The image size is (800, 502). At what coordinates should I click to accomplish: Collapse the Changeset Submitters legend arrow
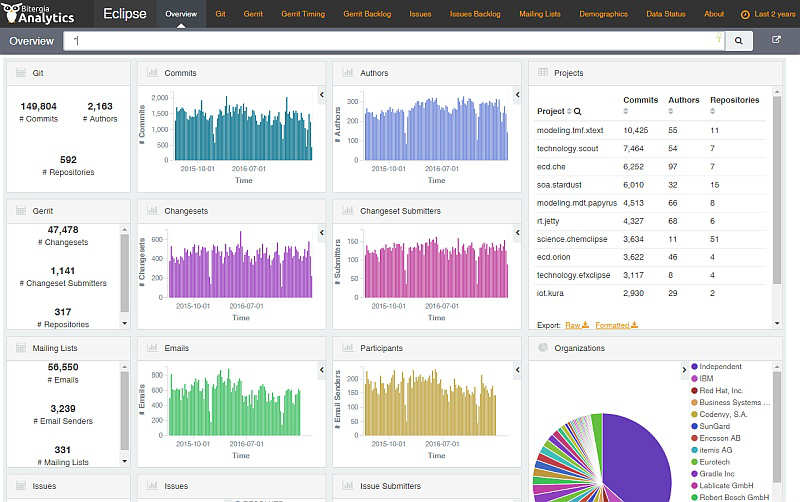517,233
